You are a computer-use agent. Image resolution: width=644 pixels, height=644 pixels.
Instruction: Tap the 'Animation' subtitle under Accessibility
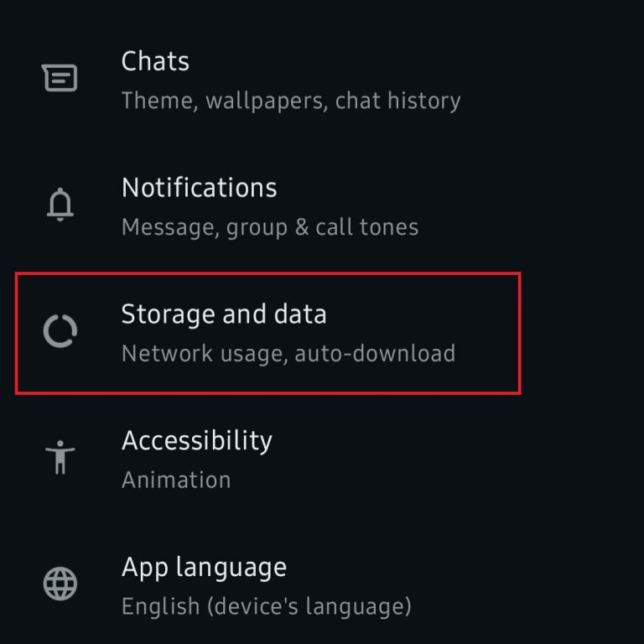(176, 480)
